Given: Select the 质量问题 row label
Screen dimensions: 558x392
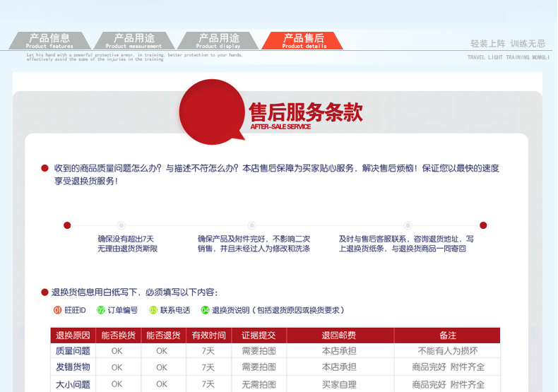Looking at the screenshot, I should 73,351.
